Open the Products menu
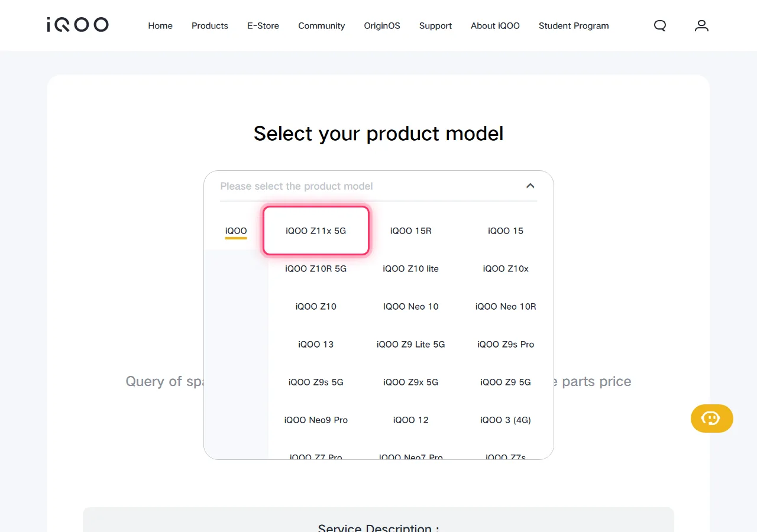Viewport: 757px width, 532px height. coord(210,25)
